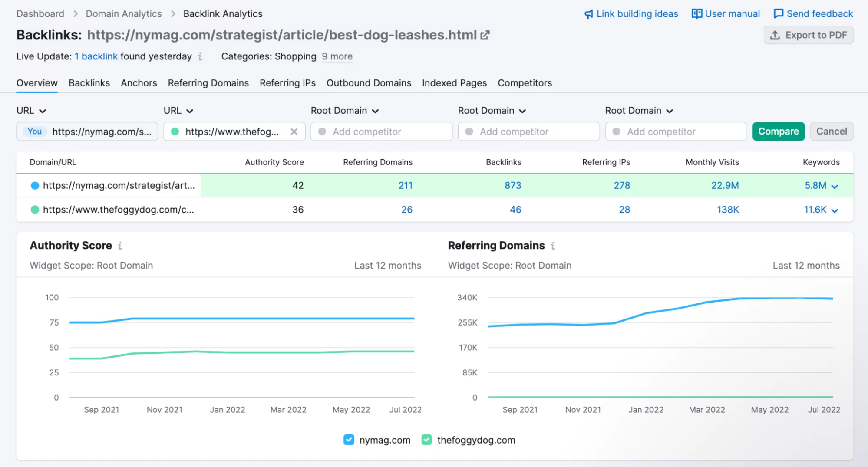Switch to the Overview tab
This screenshot has width=868, height=467.
(37, 83)
